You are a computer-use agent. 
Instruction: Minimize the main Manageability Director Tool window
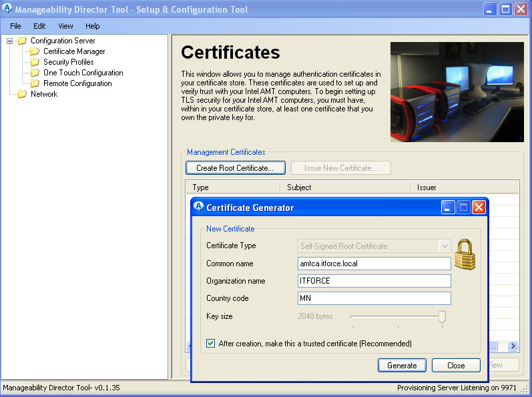click(x=489, y=9)
